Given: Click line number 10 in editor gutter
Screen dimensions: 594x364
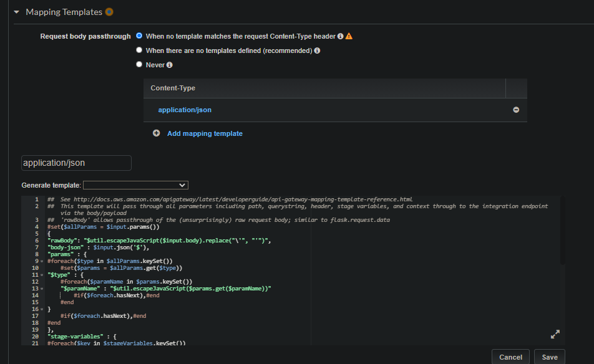Looking at the screenshot, I should point(35,268).
